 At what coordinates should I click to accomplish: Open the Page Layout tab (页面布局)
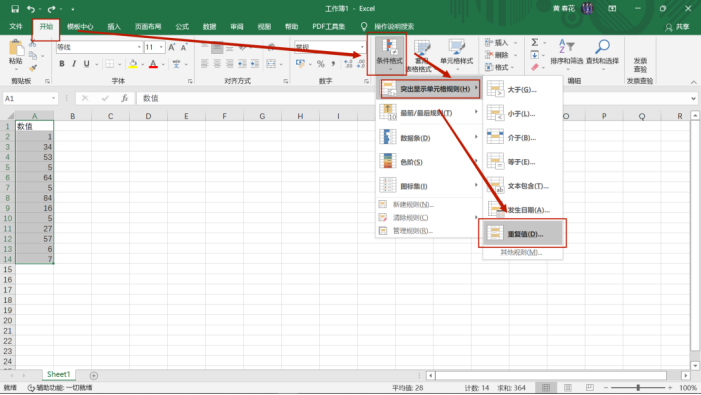click(x=148, y=27)
